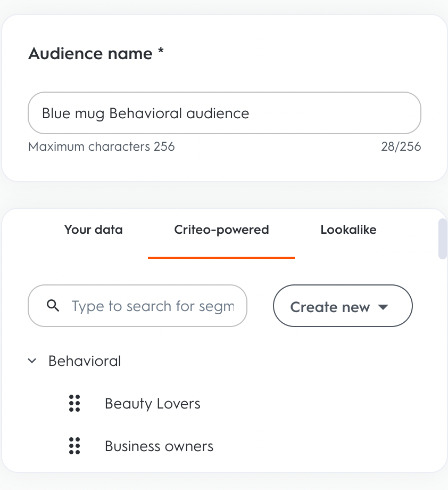Viewport: 448px width, 490px height.
Task: Collapse the Behavioral section chevron
Action: (x=32, y=361)
